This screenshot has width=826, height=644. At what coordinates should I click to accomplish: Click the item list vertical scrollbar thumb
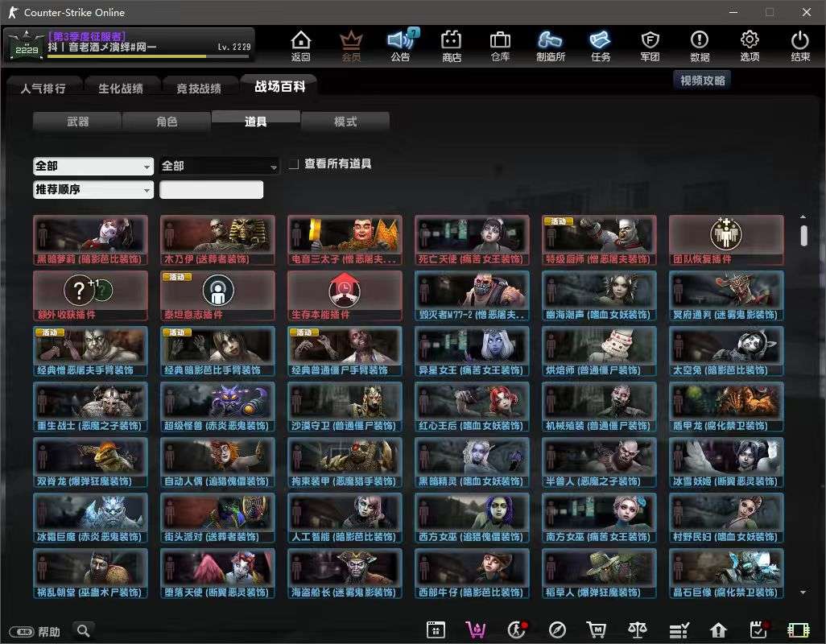pyautogui.click(x=803, y=235)
